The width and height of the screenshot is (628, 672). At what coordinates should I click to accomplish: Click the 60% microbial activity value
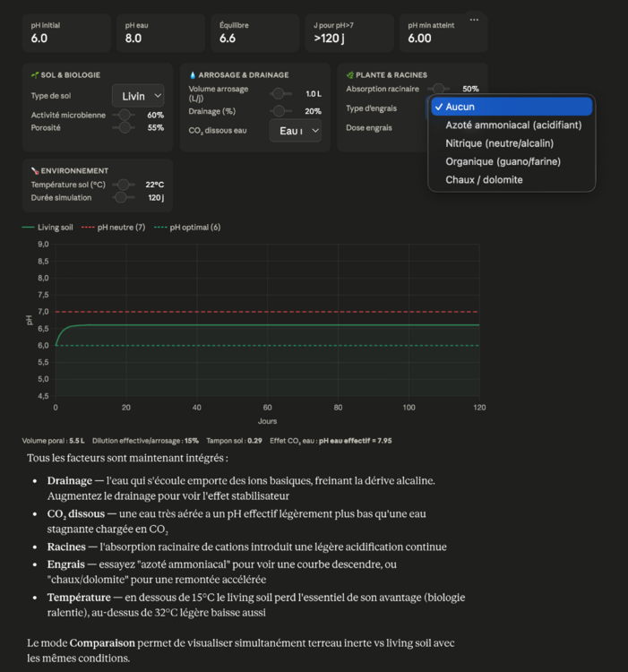[x=156, y=116]
